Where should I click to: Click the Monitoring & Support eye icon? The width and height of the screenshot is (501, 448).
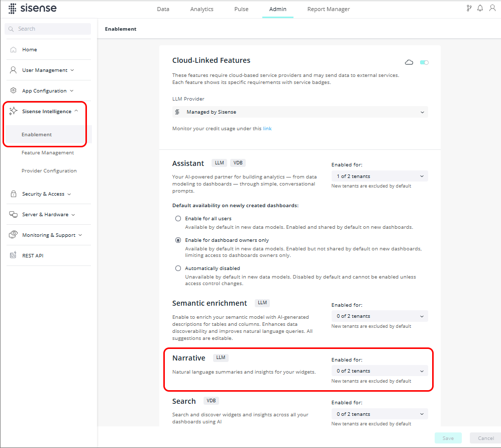(14, 235)
